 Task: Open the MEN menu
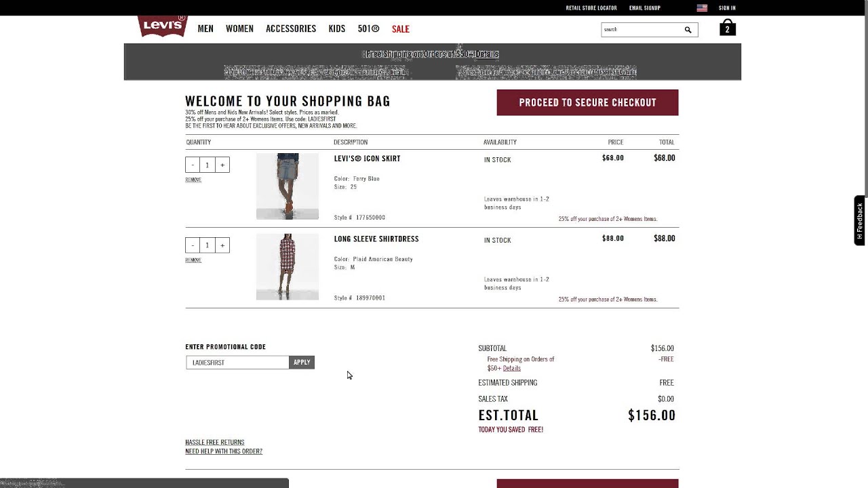[x=205, y=28]
